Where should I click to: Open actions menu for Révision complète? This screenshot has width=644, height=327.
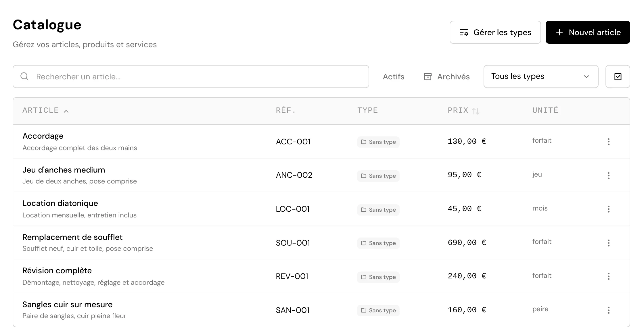[x=609, y=276]
